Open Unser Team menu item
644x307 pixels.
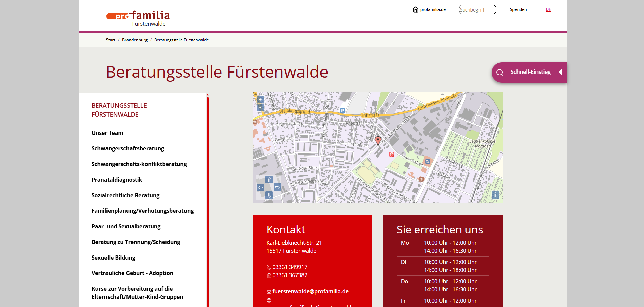(x=107, y=133)
